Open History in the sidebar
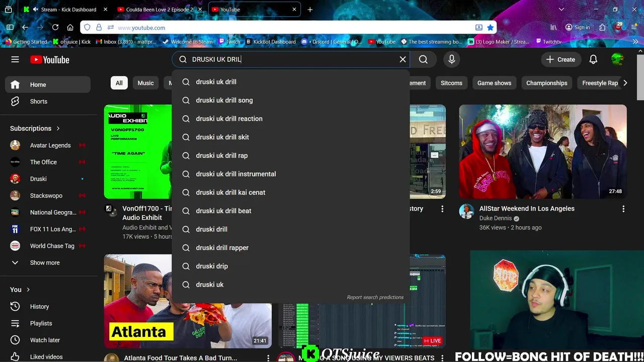The width and height of the screenshot is (644, 362). (48, 307)
